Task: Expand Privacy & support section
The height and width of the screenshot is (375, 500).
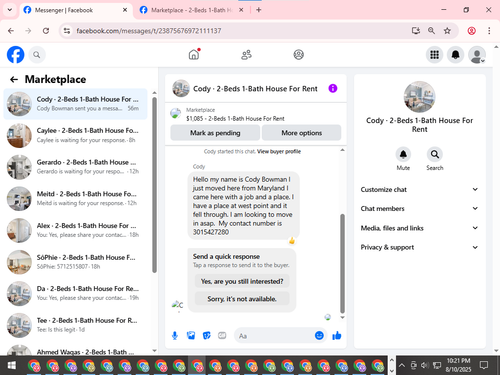Action: point(419,247)
